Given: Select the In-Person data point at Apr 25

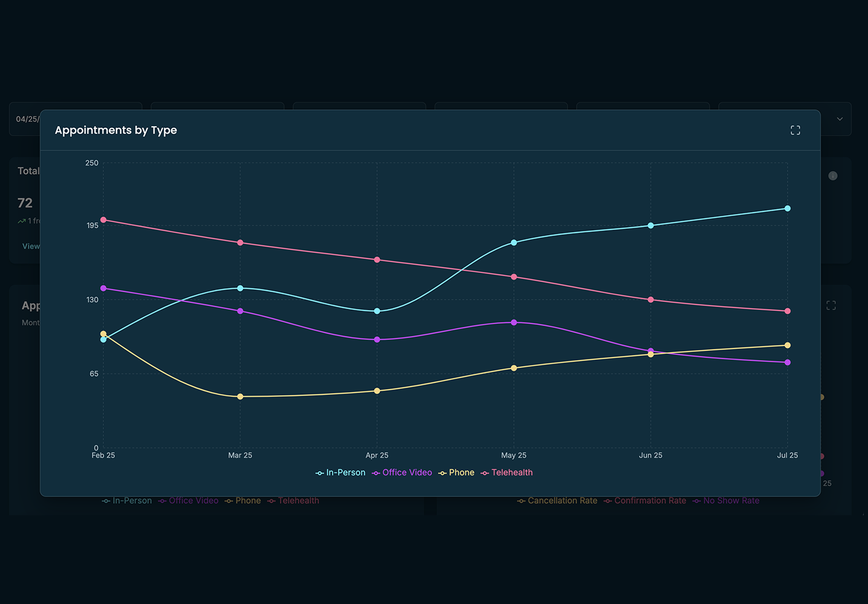Looking at the screenshot, I should coord(377,311).
